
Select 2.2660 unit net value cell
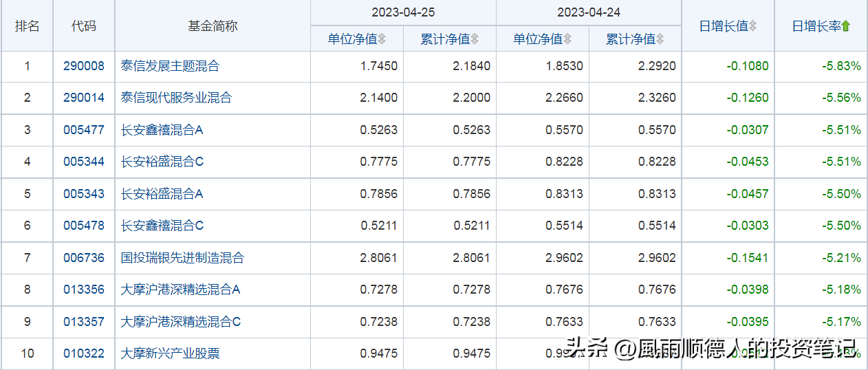(x=565, y=98)
